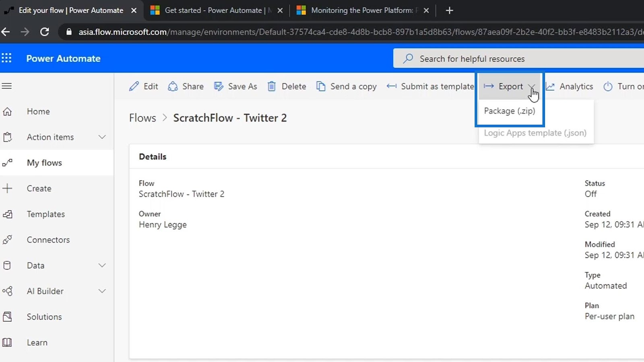Click Search for helpful resources field
This screenshot has height=362, width=644.
pos(518,58)
